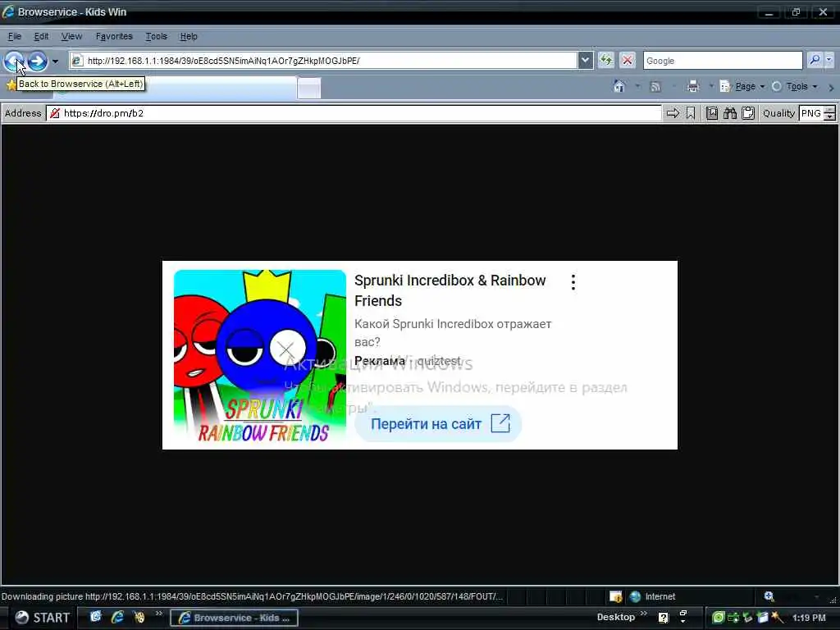Click 'Реклама' label in the ad

point(380,361)
